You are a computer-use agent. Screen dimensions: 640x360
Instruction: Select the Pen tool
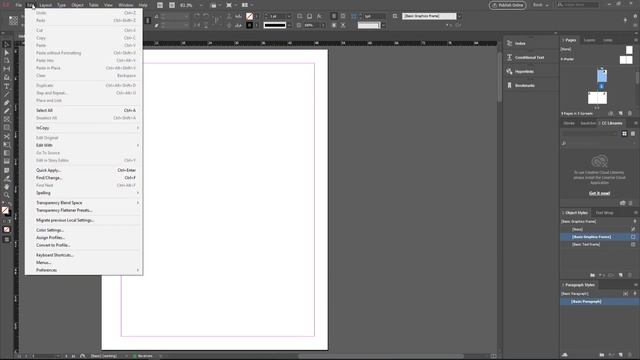tap(7, 103)
